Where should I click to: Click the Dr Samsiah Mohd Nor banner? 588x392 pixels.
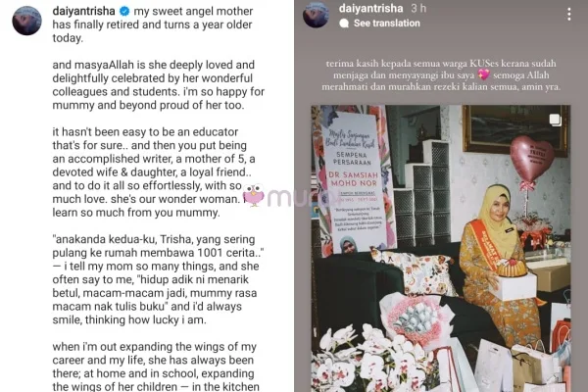354,180
